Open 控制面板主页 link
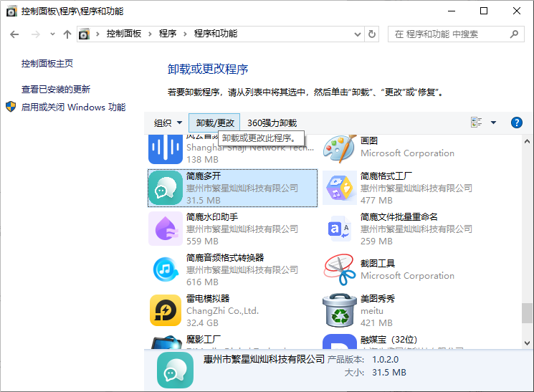 point(47,64)
